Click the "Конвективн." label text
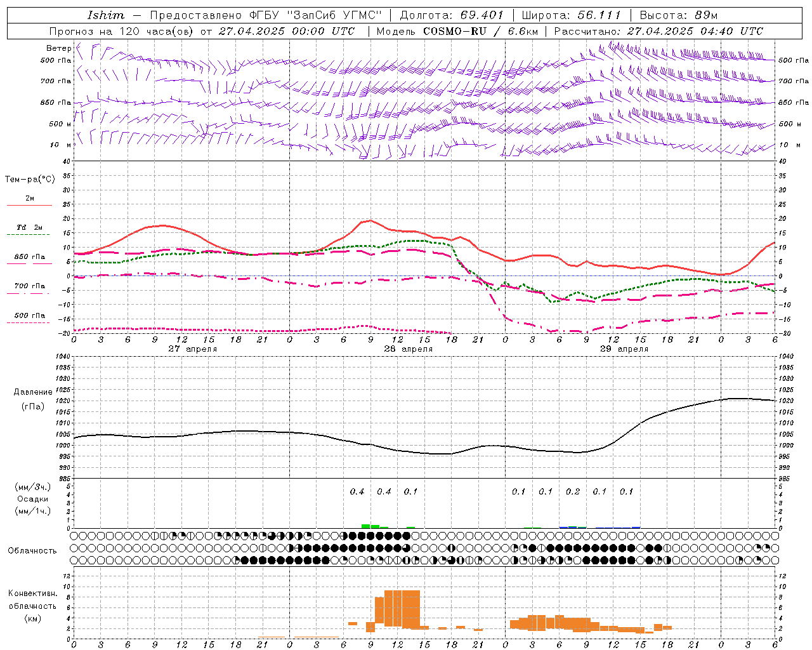 33,594
